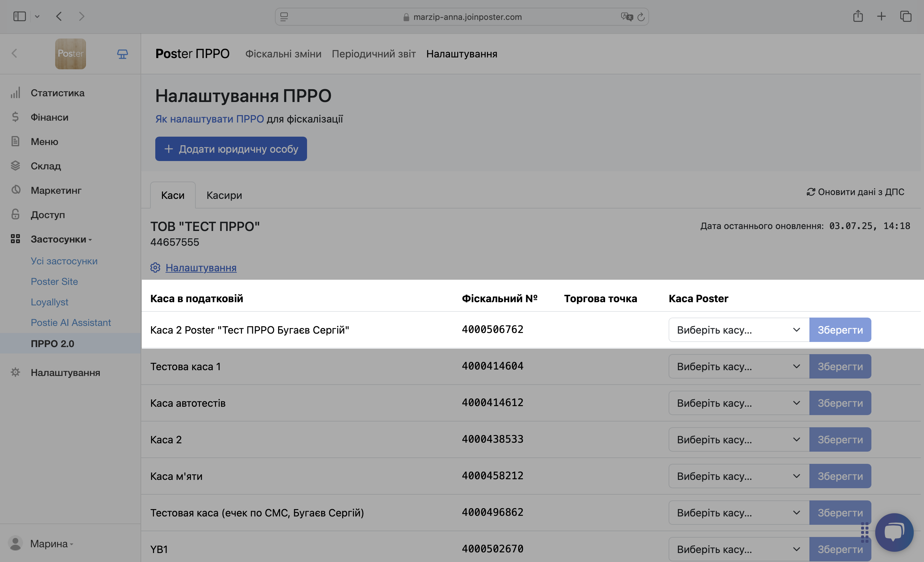Open the POS terminal icon in sidebar header
Viewport: 924px width, 562px height.
pos(122,54)
